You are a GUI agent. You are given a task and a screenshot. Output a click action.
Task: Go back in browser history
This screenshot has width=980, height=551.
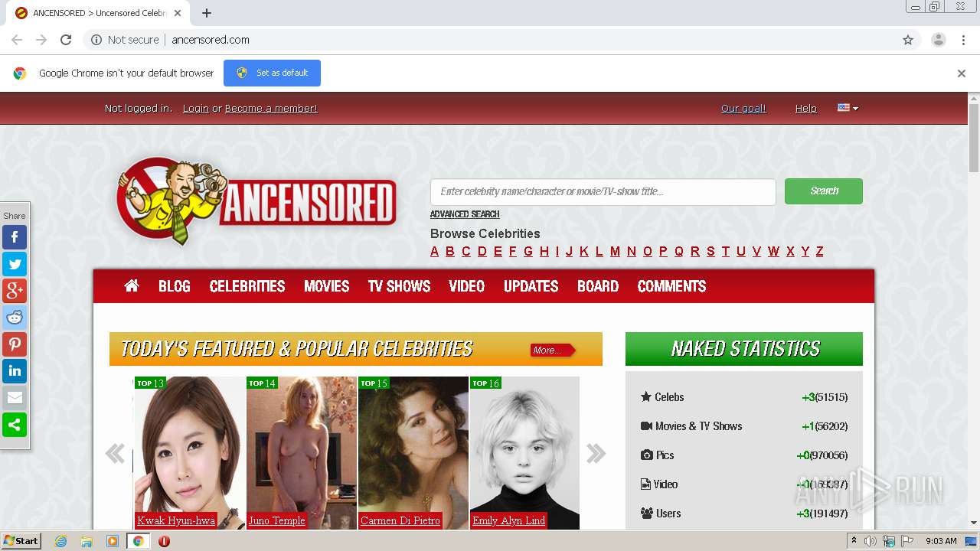17,40
